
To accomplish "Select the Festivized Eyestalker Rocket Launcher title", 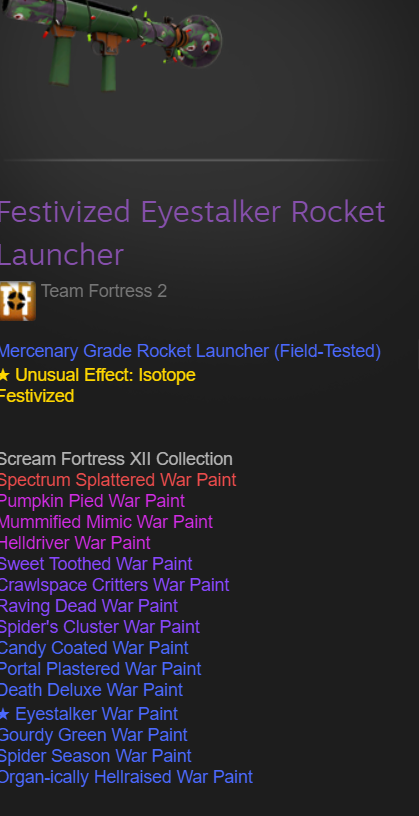I will (x=192, y=233).
